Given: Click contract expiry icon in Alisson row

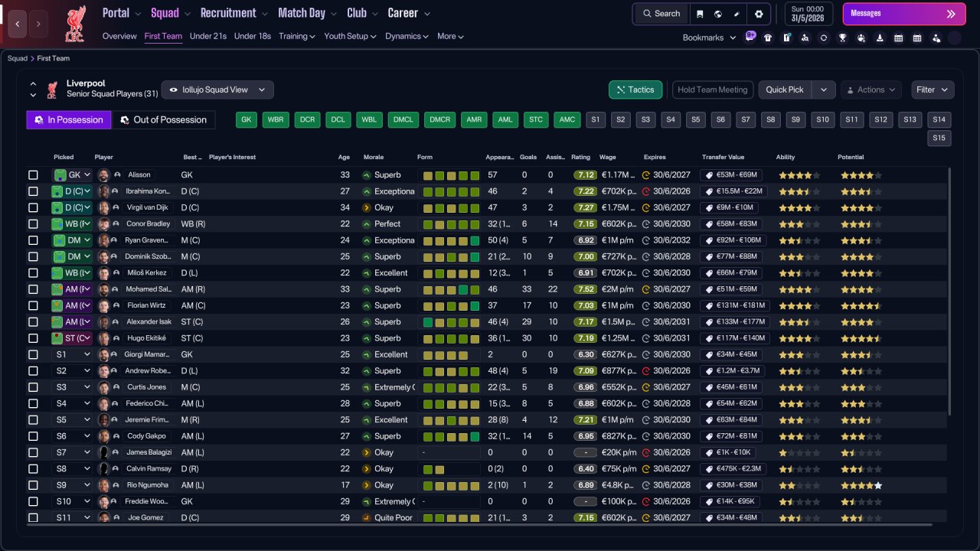Looking at the screenshot, I should 646,175.
